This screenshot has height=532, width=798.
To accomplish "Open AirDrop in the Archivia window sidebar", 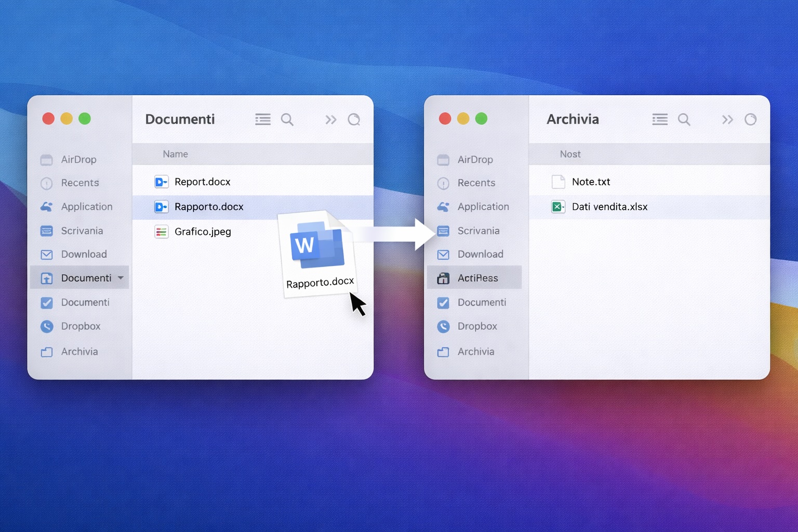I will pyautogui.click(x=474, y=159).
